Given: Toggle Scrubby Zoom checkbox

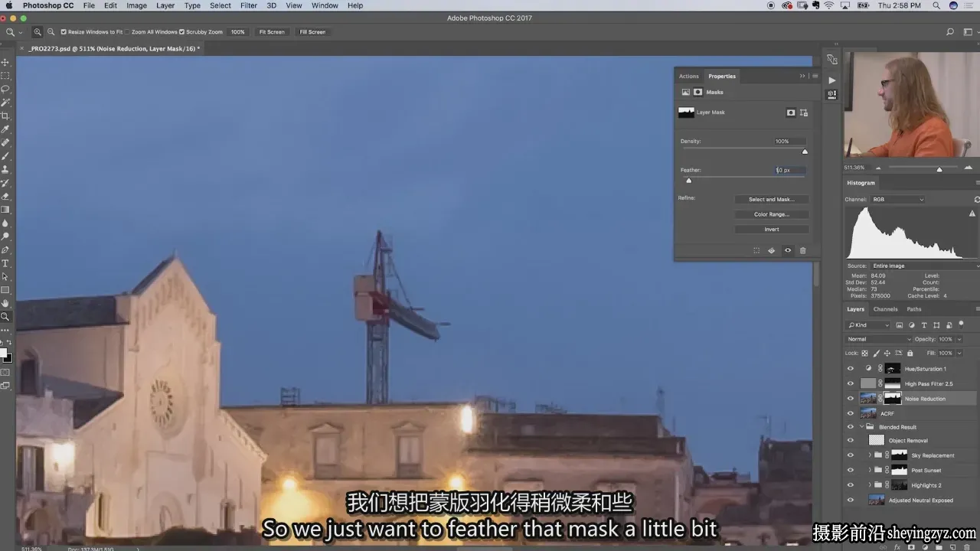Looking at the screenshot, I should coord(182,32).
